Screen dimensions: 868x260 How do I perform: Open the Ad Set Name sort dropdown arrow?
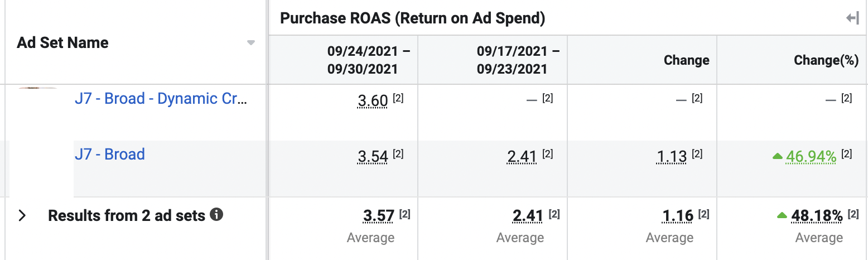pyautogui.click(x=251, y=43)
